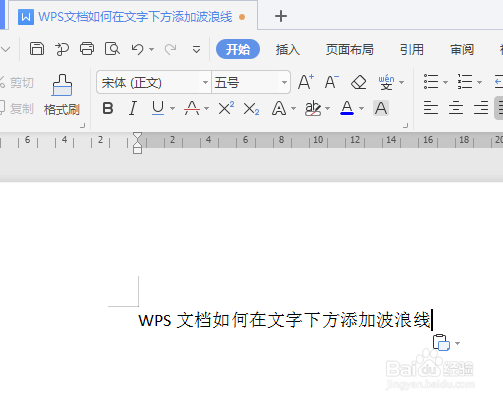Align text right
The width and height of the screenshot is (503, 402).
coord(481,108)
